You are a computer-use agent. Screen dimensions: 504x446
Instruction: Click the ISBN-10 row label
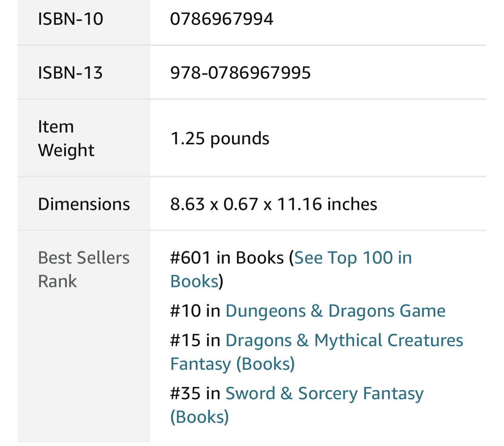pyautogui.click(x=70, y=19)
